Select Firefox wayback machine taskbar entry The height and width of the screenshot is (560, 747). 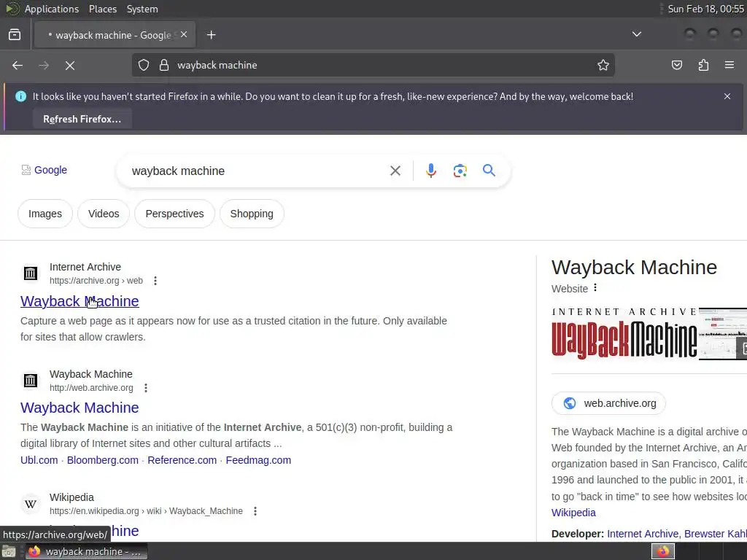point(86,551)
